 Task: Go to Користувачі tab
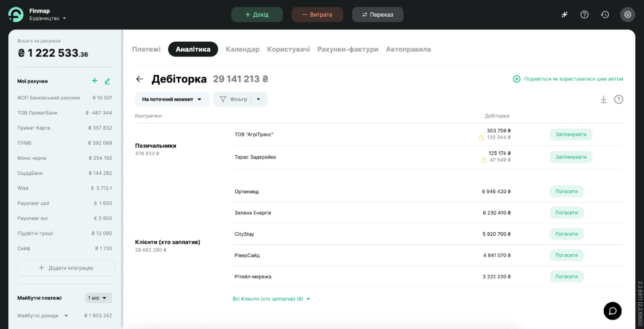[288, 49]
